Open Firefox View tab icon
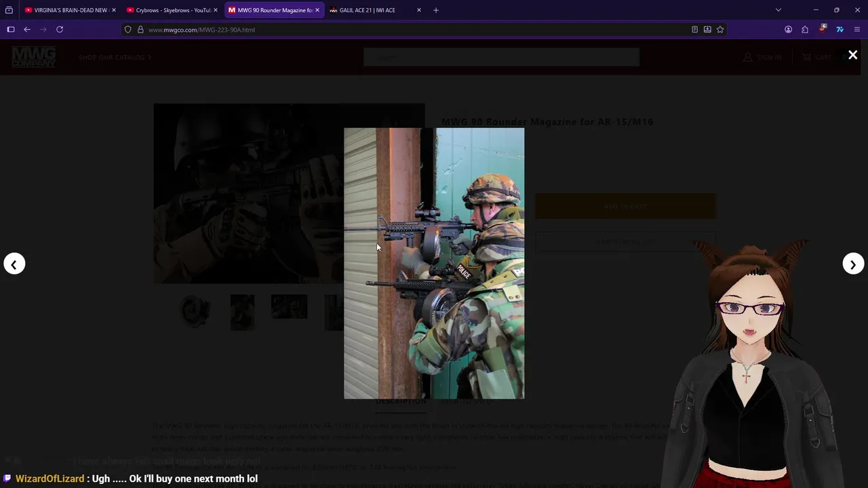This screenshot has height=488, width=868. coord(9,10)
